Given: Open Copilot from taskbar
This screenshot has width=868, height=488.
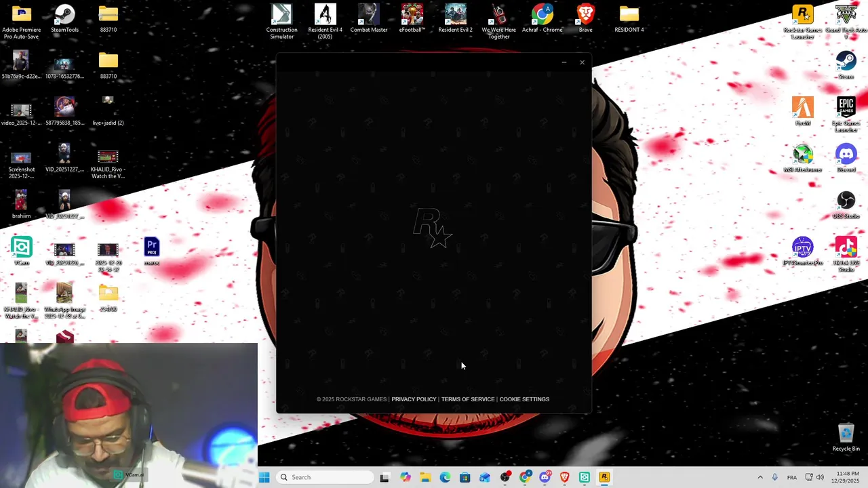Looking at the screenshot, I should click(x=405, y=477).
